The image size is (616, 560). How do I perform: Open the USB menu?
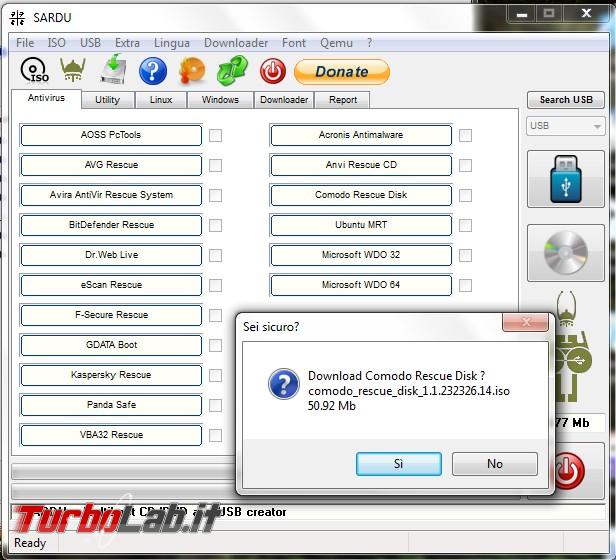click(x=90, y=42)
